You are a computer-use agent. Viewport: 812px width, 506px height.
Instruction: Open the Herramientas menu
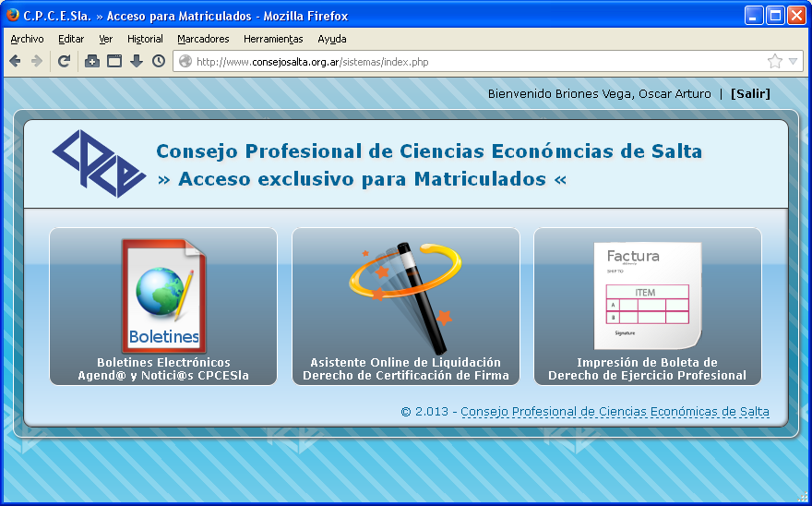(273, 39)
